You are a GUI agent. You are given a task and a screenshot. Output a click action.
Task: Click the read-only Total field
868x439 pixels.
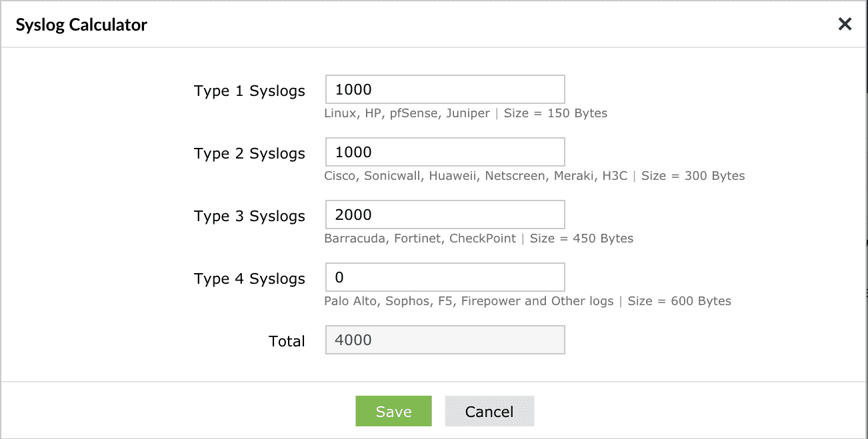pos(445,340)
